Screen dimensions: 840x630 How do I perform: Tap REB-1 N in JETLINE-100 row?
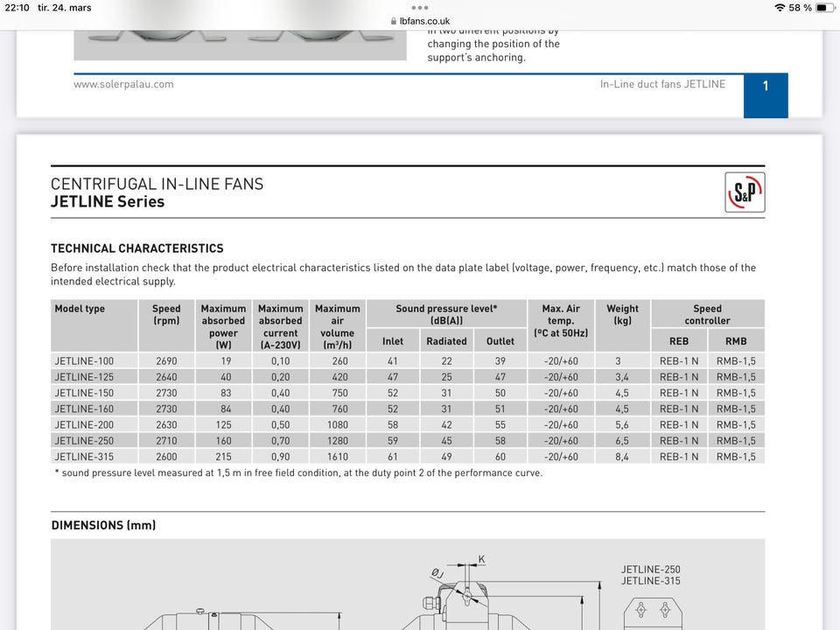(679, 361)
